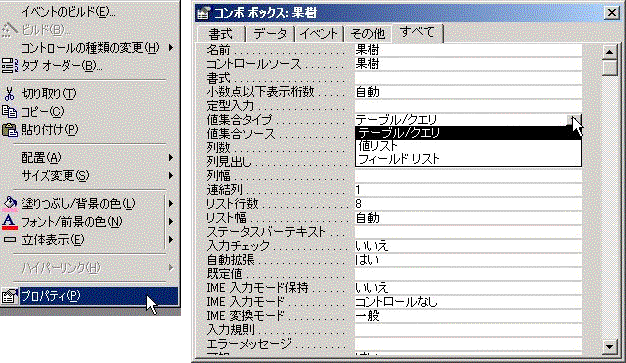Expand arrow beside 塗りつぶし/背景の色
Screen dimensions: 626x363
pos(171,204)
